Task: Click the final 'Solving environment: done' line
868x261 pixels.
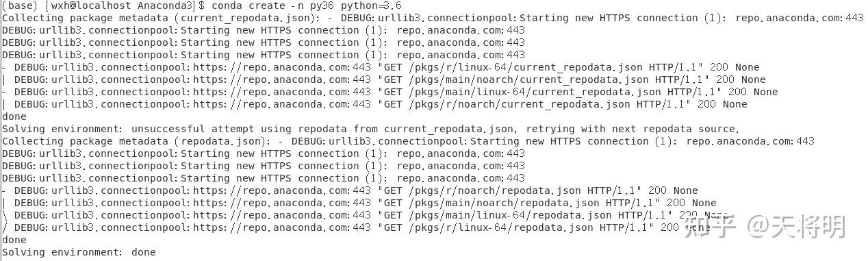Action: click(79, 252)
